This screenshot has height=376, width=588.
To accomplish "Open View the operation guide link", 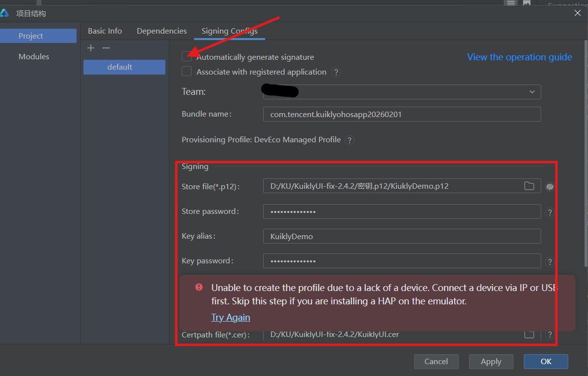I will point(519,57).
